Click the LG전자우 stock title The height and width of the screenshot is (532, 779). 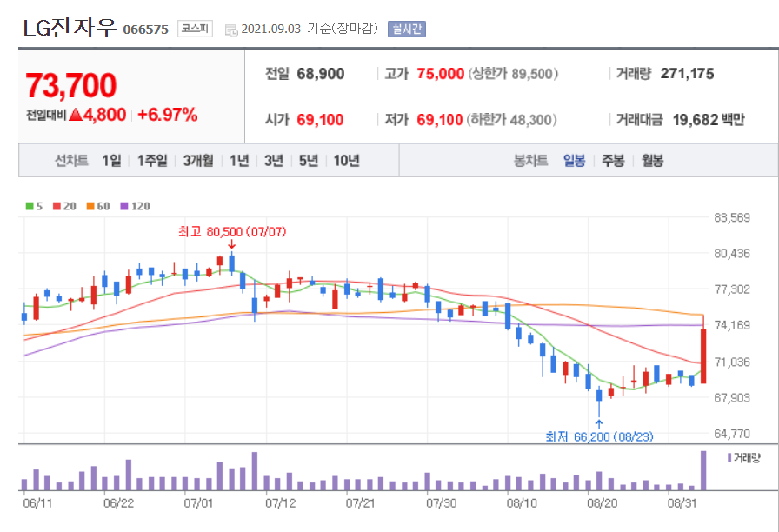point(69,27)
